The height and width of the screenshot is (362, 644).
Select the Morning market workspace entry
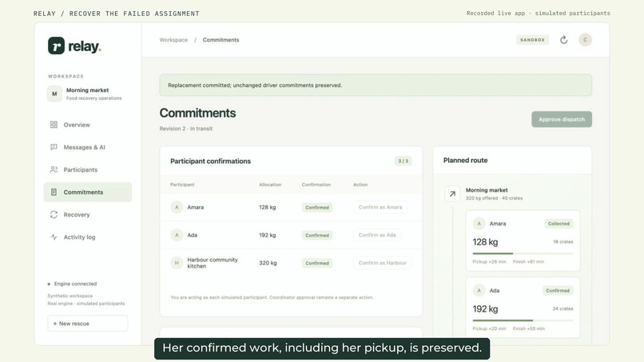click(x=87, y=93)
